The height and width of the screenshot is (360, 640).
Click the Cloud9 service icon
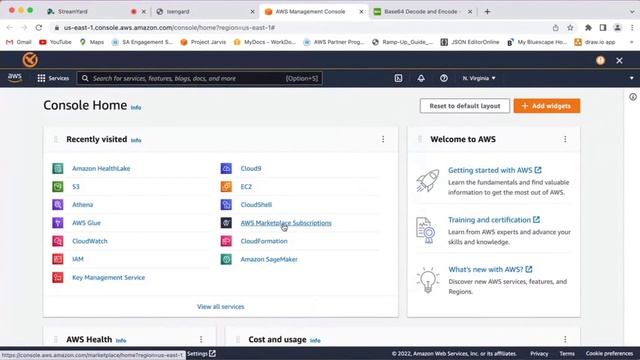point(226,168)
